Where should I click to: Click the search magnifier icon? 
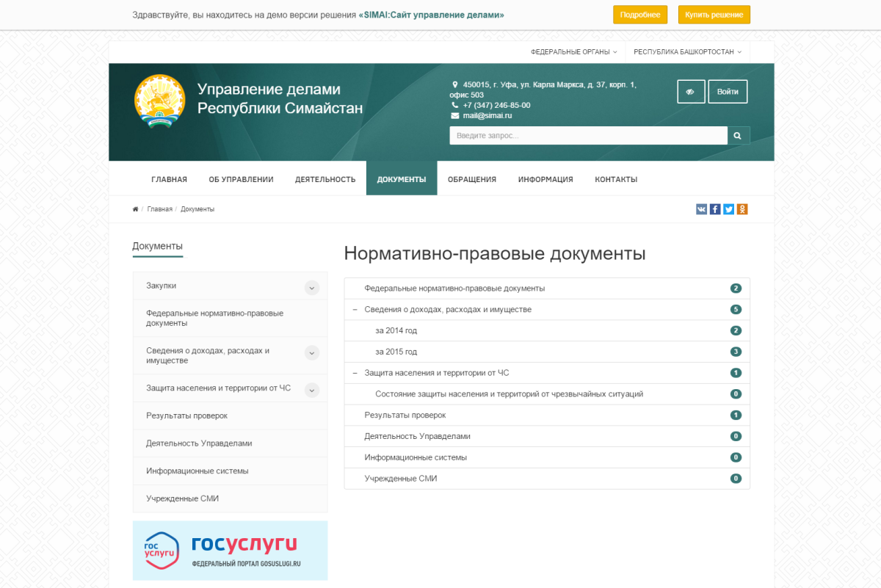pos(737,135)
